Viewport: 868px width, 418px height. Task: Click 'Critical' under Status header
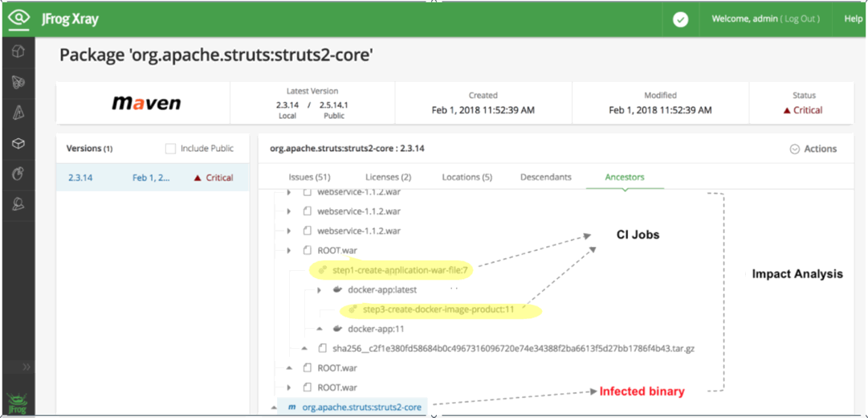(x=808, y=110)
